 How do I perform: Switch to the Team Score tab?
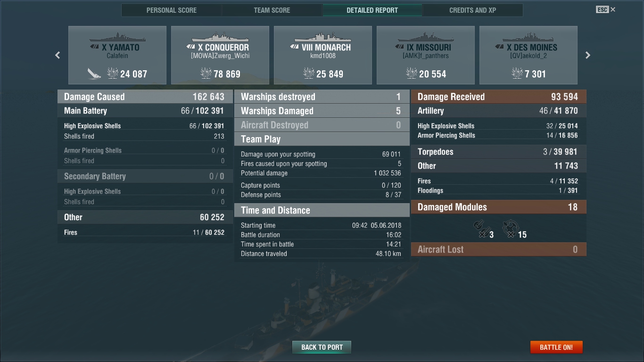272,10
